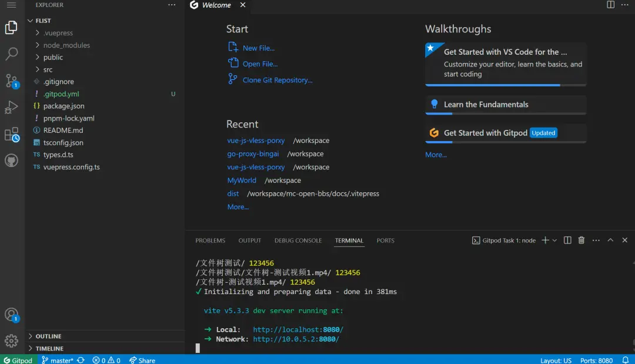Image resolution: width=635 pixels, height=364 pixels.
Task: Switch to the PORTS tab
Action: coord(385,241)
